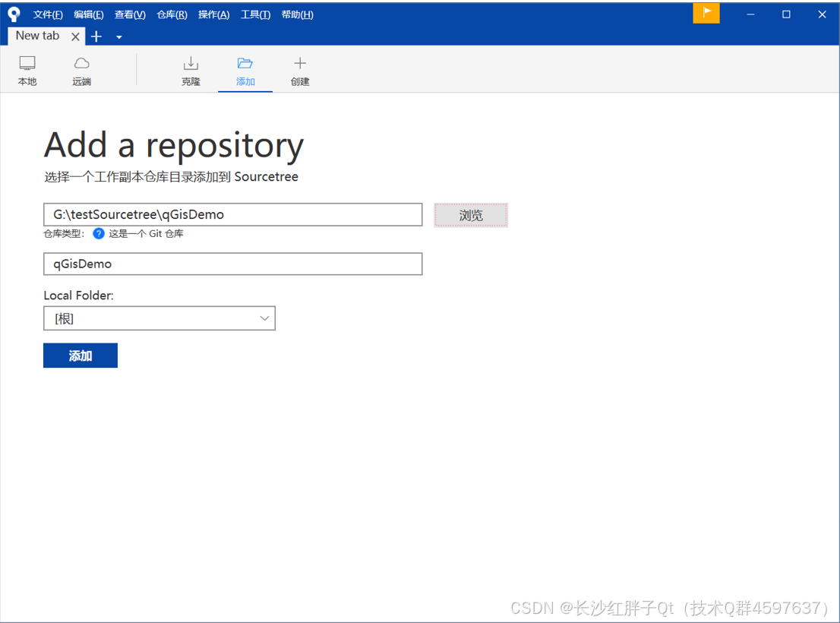Click the blue help icon beside 仓库类型
This screenshot has height=623, width=840.
click(99, 233)
